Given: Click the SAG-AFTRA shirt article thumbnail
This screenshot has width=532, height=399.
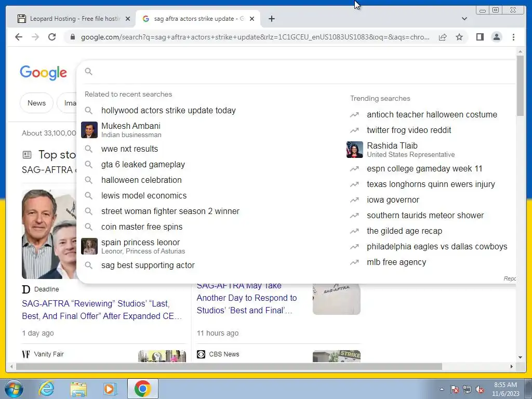Looking at the screenshot, I should coord(336,299).
